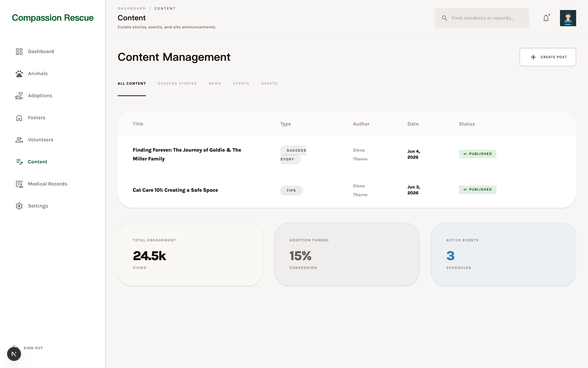Click the Medical Records icon
This screenshot has width=588, height=368.
pos(19,184)
